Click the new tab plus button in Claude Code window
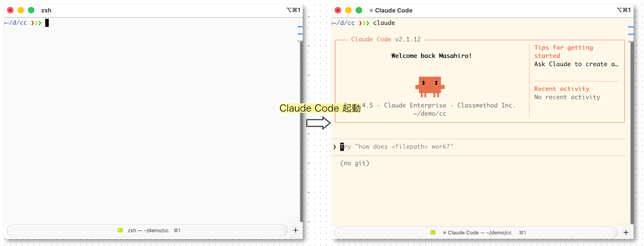Screen dimensions: 644x246 (626, 232)
